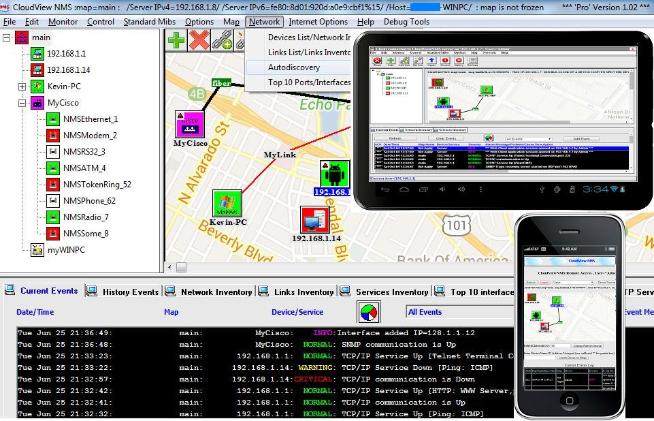Open the Edit menu
Viewport: 654px width, 421px height.
click(x=32, y=22)
